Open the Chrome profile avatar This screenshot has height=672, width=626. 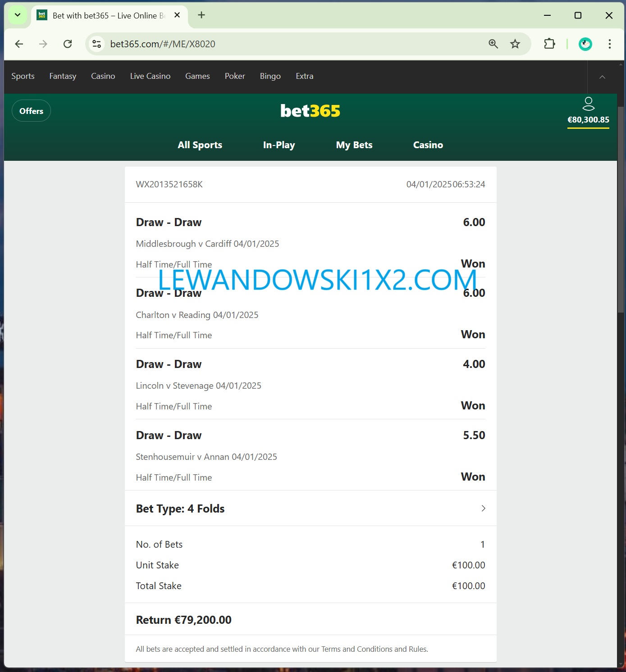[x=585, y=44]
